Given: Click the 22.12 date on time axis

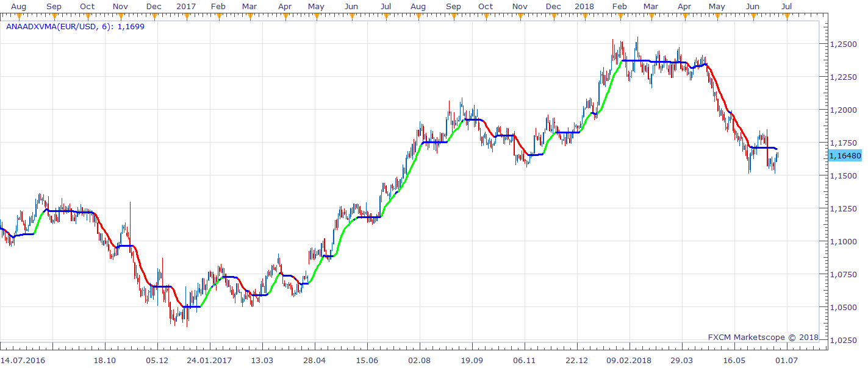Looking at the screenshot, I should coord(577,361).
